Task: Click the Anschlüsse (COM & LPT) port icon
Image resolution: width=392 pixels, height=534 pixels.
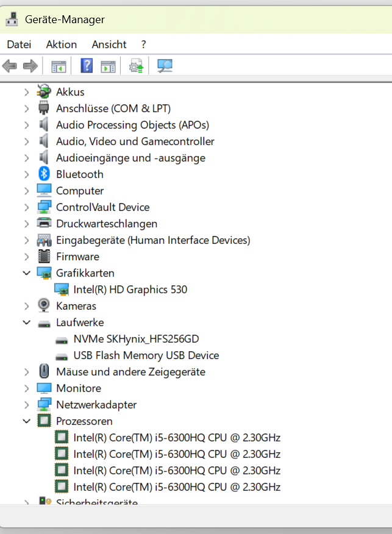Action: (x=44, y=109)
